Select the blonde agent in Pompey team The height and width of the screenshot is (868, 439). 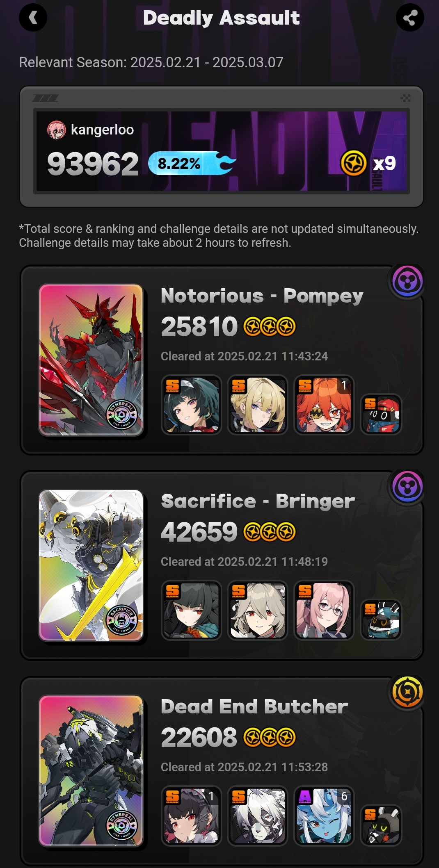click(x=258, y=405)
